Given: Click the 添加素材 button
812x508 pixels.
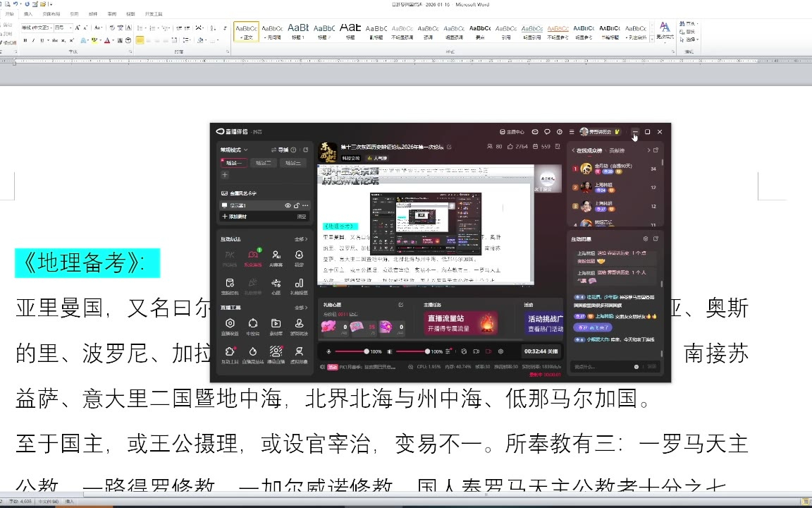Looking at the screenshot, I should tap(236, 217).
